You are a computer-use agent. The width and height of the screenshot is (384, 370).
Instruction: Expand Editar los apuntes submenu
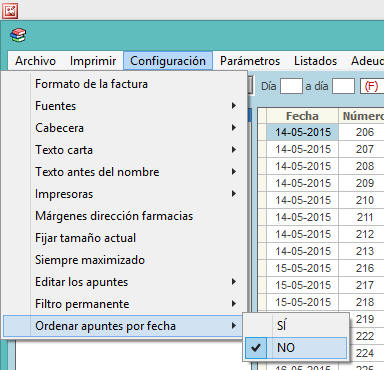point(125,282)
